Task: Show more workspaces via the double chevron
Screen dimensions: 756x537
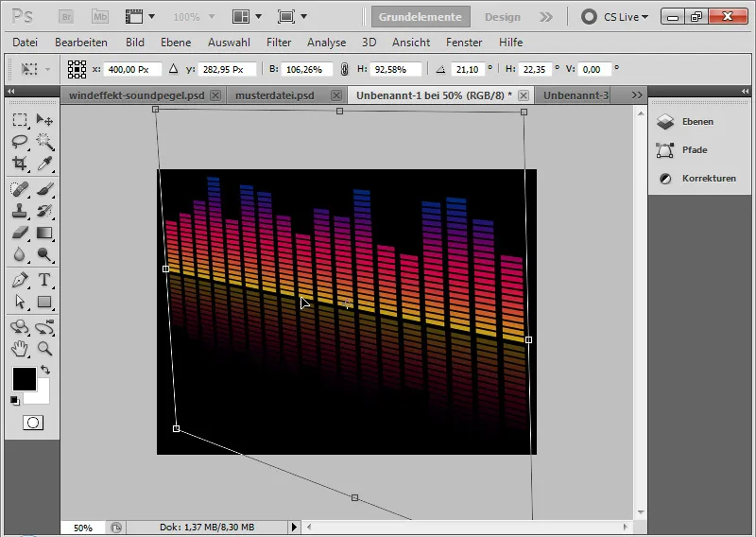Action: (546, 17)
